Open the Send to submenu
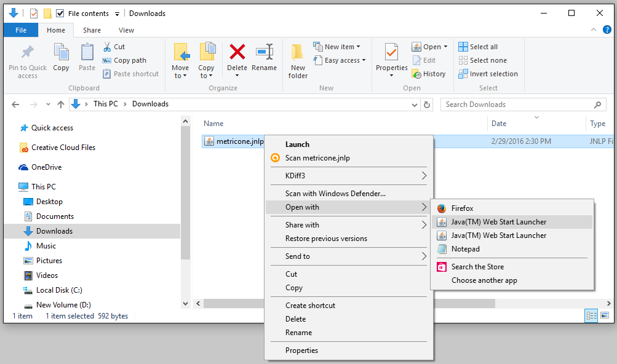The image size is (617, 364). pos(349,256)
